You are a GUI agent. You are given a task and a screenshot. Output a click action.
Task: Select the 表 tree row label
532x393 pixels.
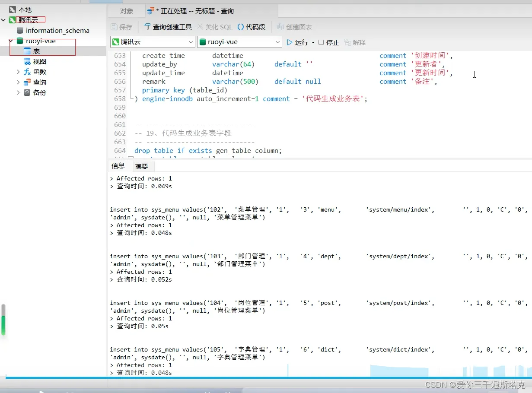tap(37, 51)
